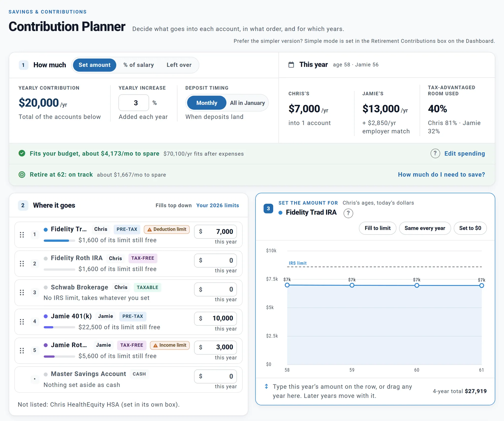Open the help icon beside Fidelity Trad IRA

[x=348, y=213]
